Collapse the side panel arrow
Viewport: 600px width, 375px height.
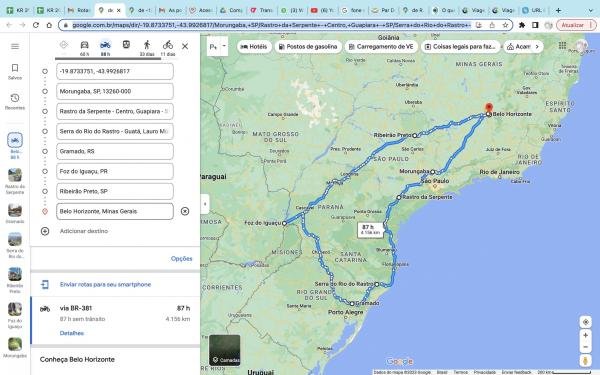tap(205, 204)
